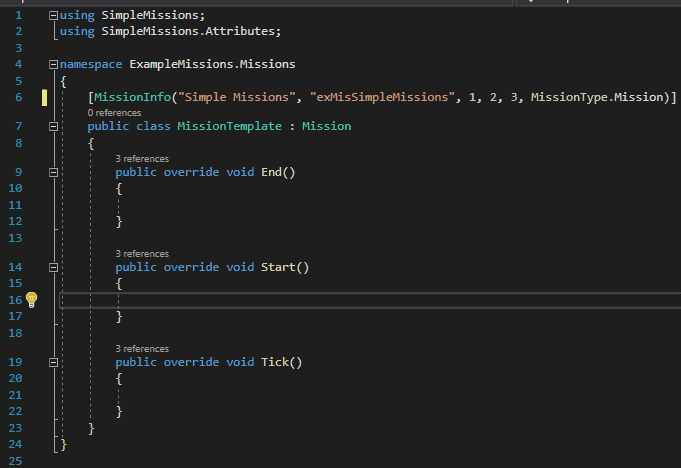Collapse the End() method block
Screen dimensions: 681x468
[53, 173]
